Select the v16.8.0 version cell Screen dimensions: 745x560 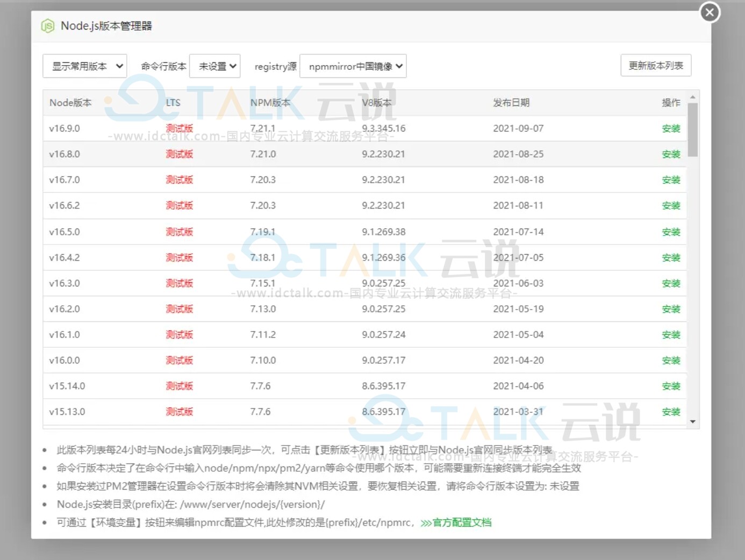(65, 154)
